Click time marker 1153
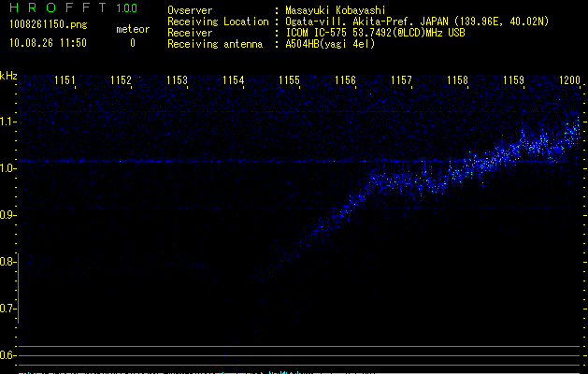This screenshot has height=374, width=588. 177,80
